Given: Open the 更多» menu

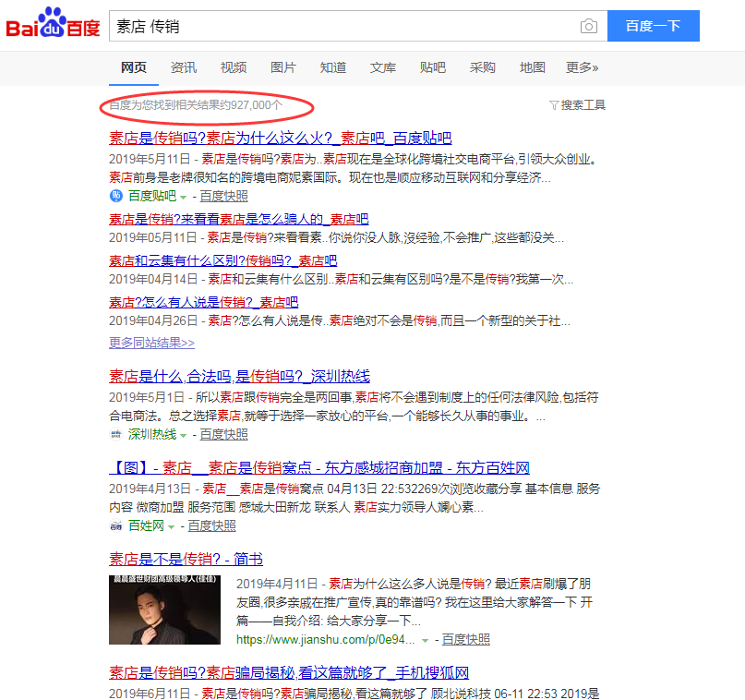Looking at the screenshot, I should (582, 67).
